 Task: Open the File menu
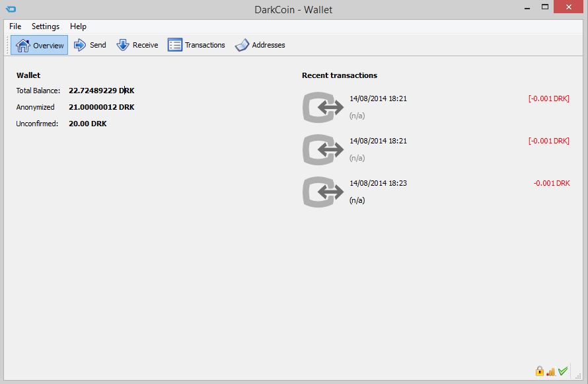(x=15, y=26)
